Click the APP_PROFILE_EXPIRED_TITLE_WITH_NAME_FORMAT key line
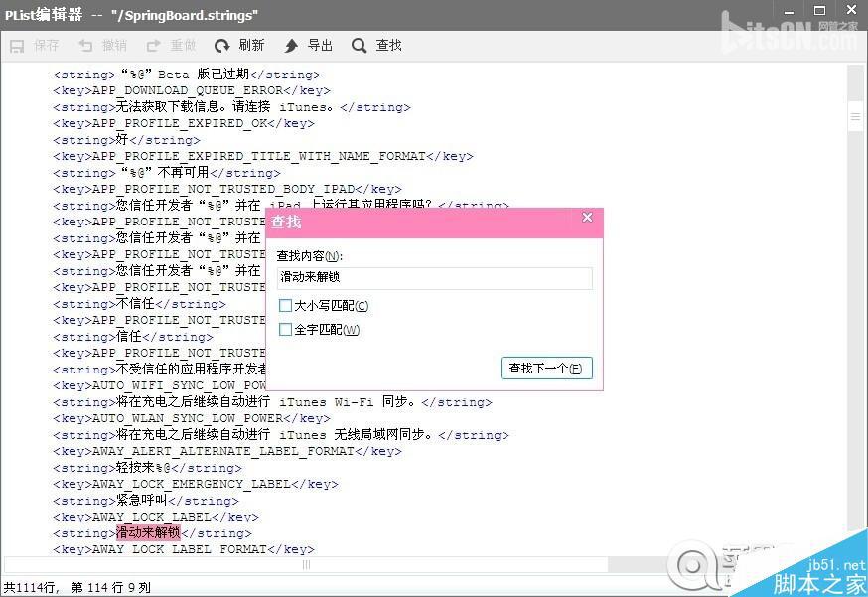The height and width of the screenshot is (597, 868). (263, 156)
